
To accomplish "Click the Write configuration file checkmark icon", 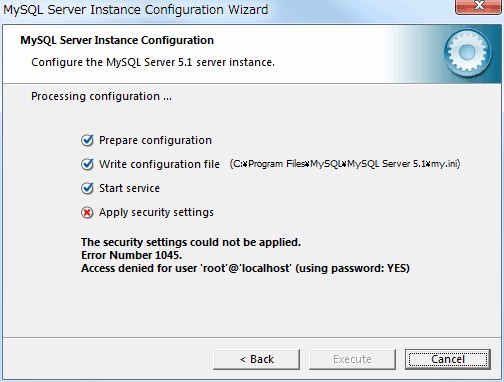I will point(87,164).
